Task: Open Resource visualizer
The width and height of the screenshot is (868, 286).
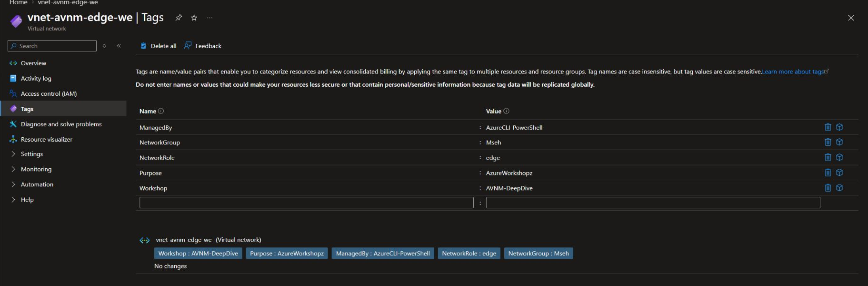Action: tap(46, 139)
